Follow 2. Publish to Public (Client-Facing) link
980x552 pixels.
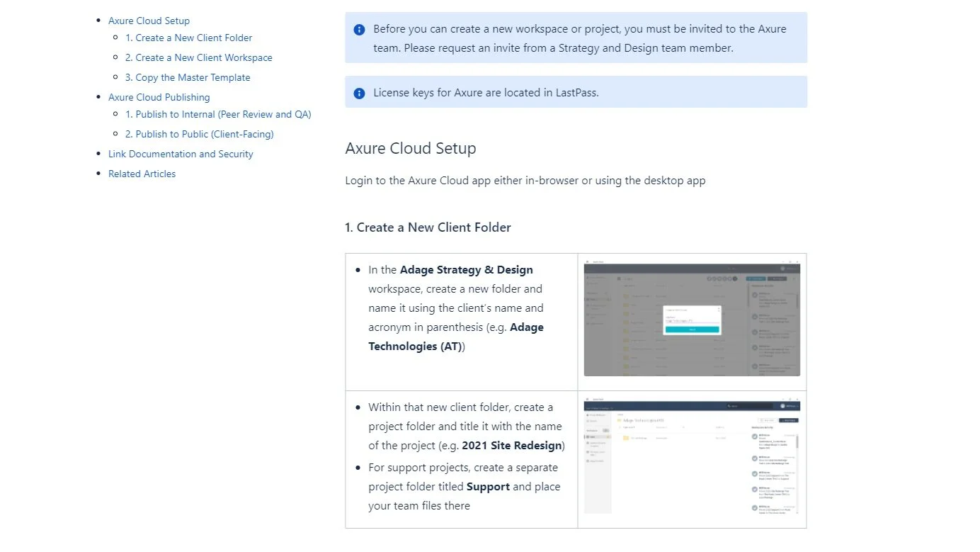pos(199,134)
